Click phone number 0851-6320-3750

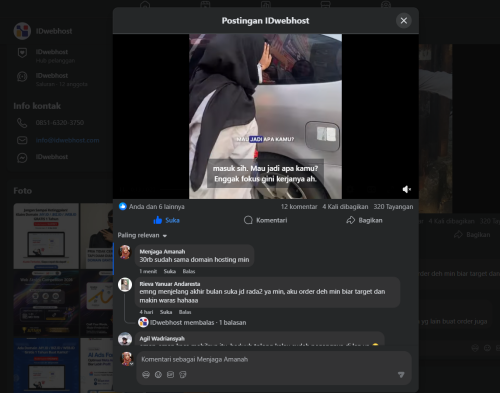click(x=60, y=123)
